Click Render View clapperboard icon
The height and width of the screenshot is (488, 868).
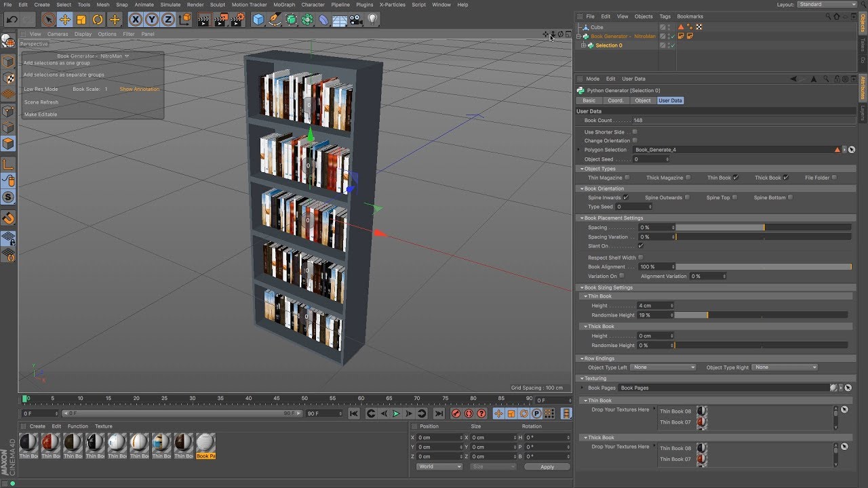tap(203, 20)
